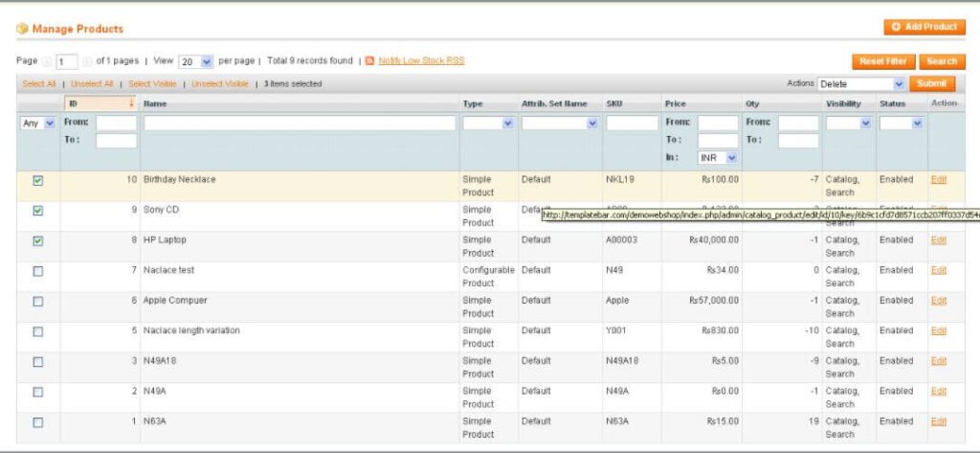Edit the Naclace length variation product
The image size is (980, 453).
point(938,330)
